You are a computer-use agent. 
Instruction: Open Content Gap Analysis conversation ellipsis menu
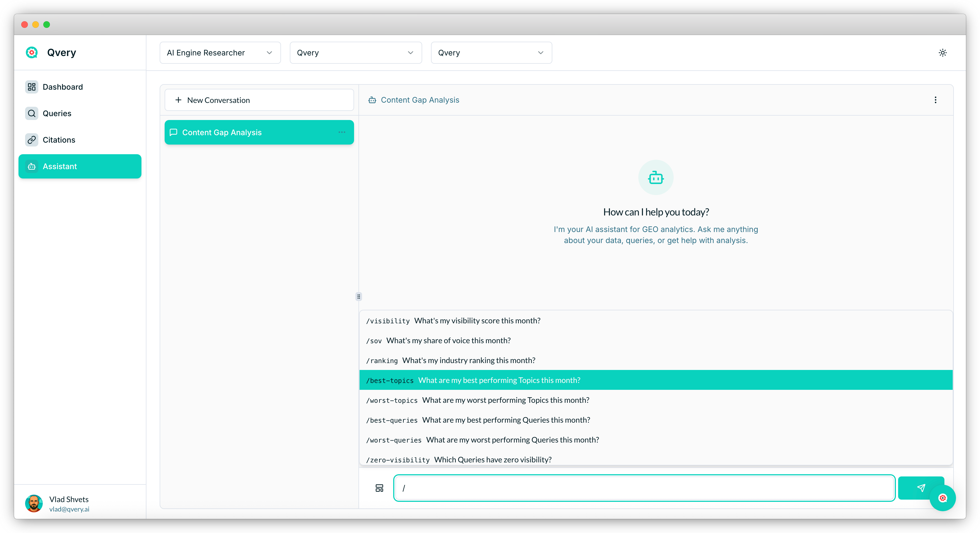click(x=342, y=132)
